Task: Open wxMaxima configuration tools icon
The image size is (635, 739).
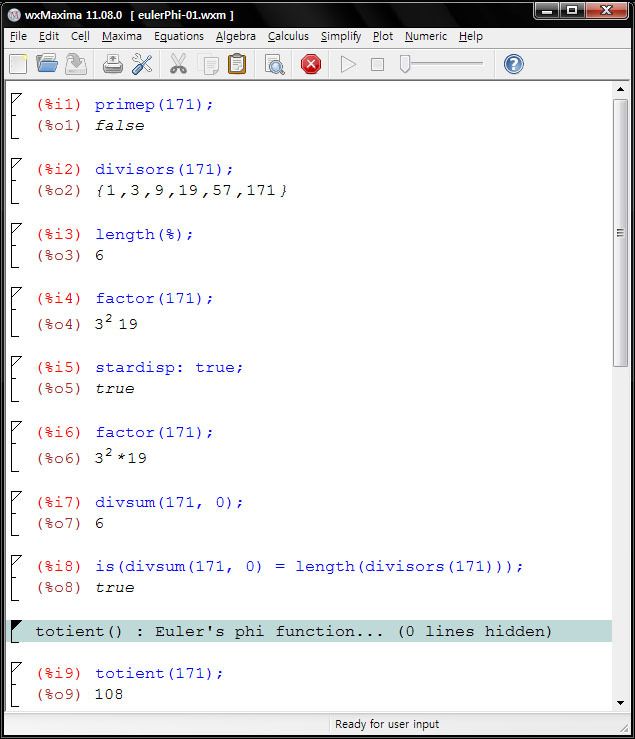Action: pos(142,64)
